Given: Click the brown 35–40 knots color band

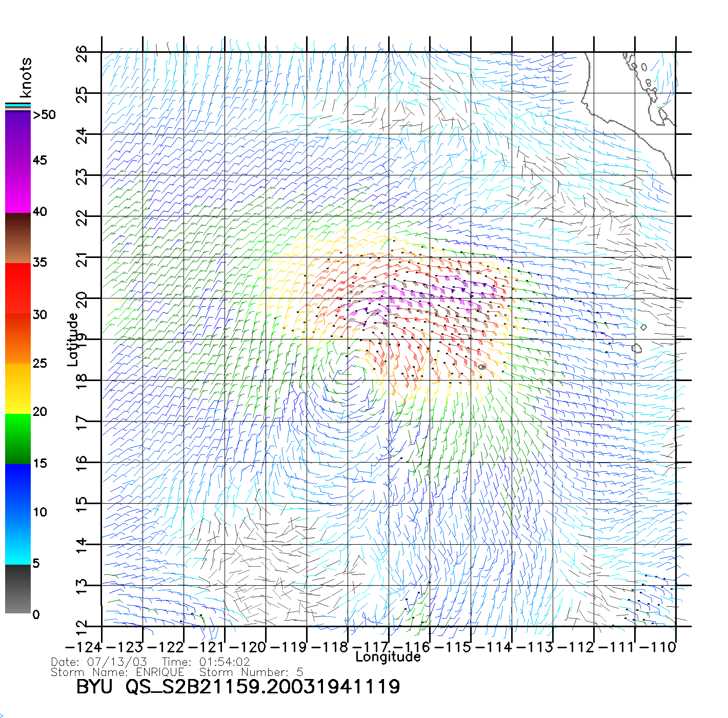Looking at the screenshot, I should tap(18, 238).
